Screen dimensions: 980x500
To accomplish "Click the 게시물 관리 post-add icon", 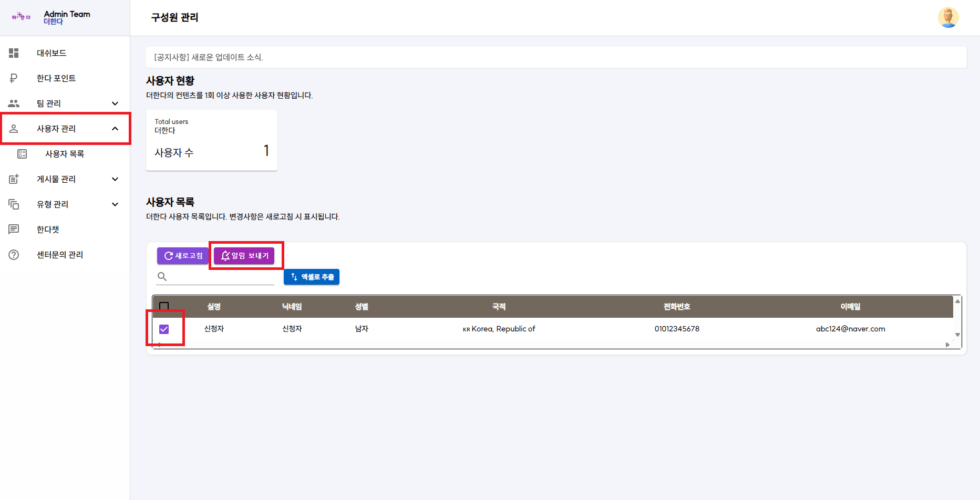I will (x=14, y=179).
